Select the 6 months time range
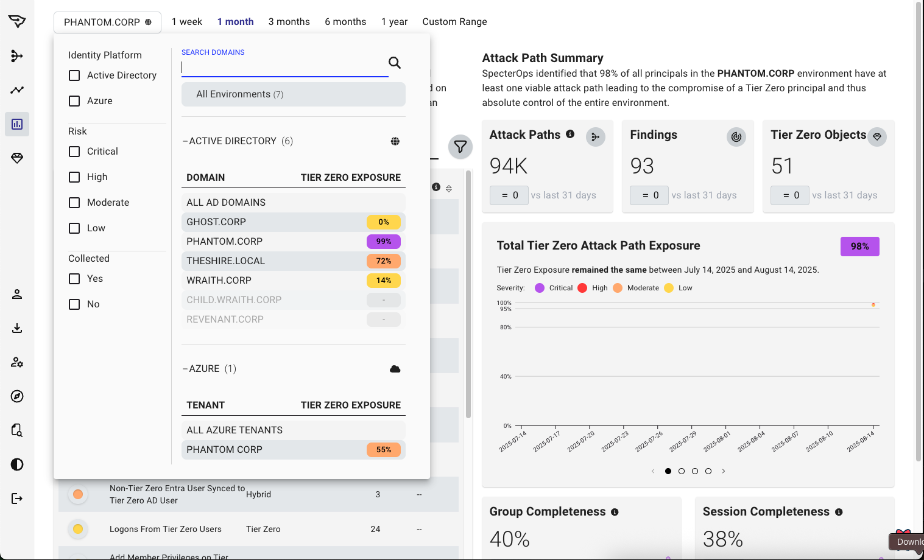 (345, 22)
